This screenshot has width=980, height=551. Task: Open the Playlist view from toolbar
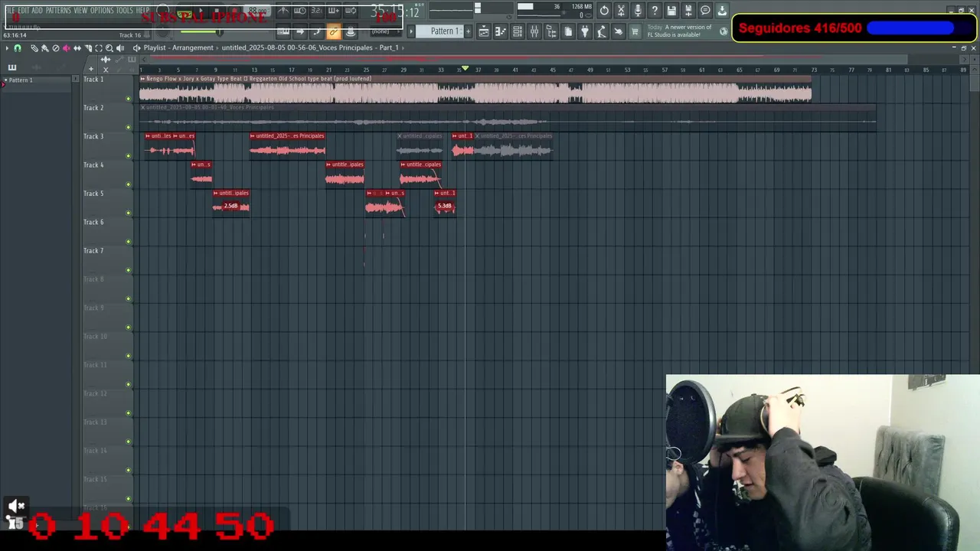(484, 31)
